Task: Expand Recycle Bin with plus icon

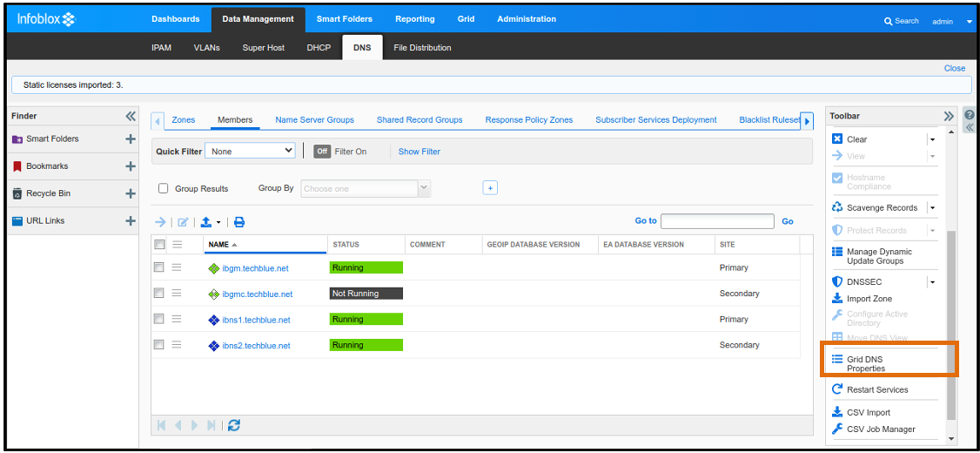Action: point(130,193)
